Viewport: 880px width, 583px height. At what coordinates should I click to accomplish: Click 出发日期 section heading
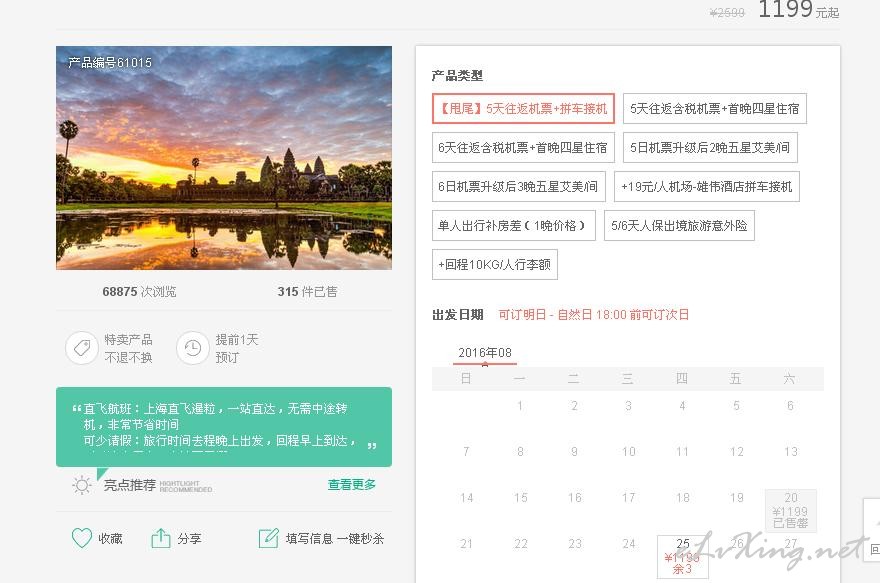coord(457,315)
